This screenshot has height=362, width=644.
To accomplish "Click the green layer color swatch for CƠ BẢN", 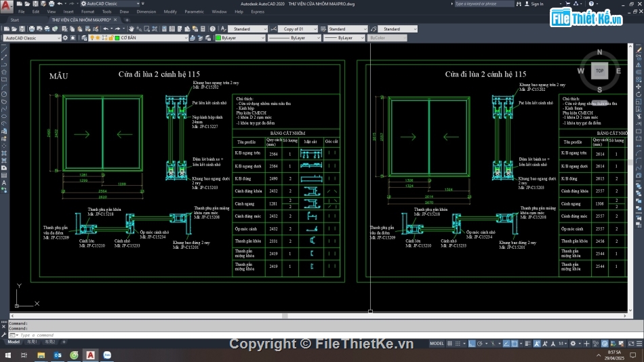I will tap(117, 38).
